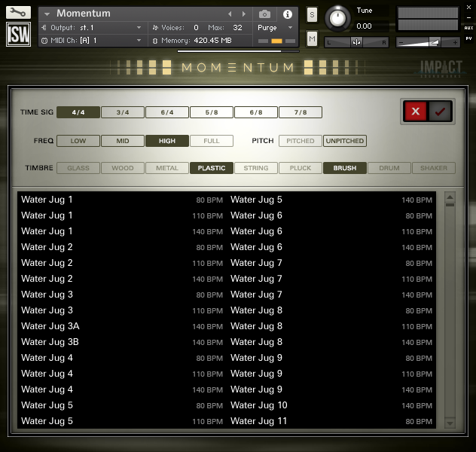Adjust the Tune knob
This screenshot has height=452, width=476.
click(337, 19)
